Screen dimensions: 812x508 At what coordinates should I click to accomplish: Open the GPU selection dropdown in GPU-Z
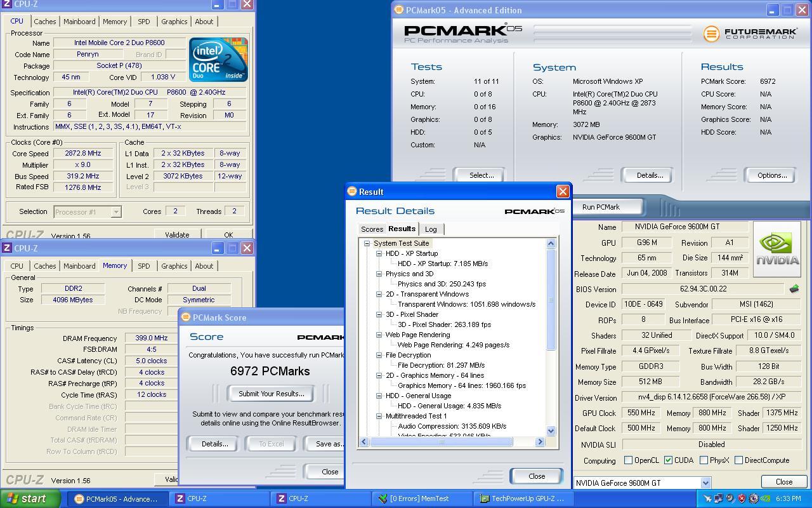click(705, 483)
